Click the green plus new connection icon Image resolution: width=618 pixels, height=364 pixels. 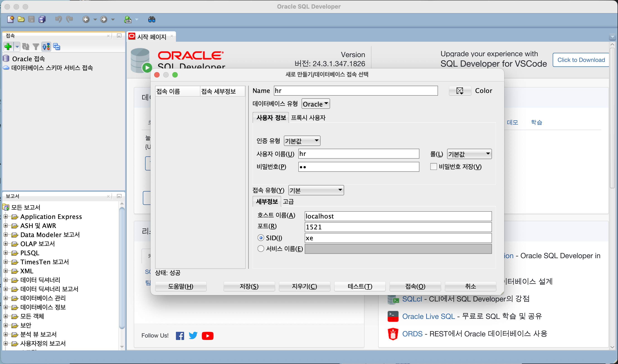[8, 46]
